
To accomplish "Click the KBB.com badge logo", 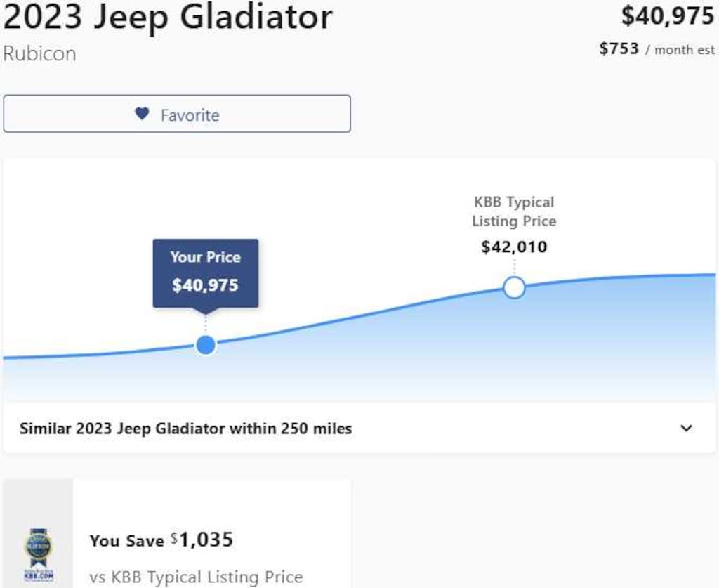I will pos(39,555).
